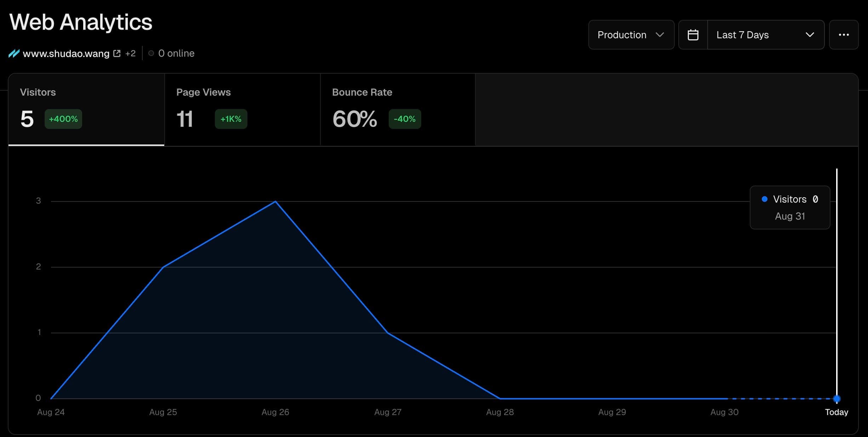Click the Aug 26 peak on the chart
Viewport: 868px width, 437px height.
coord(275,202)
